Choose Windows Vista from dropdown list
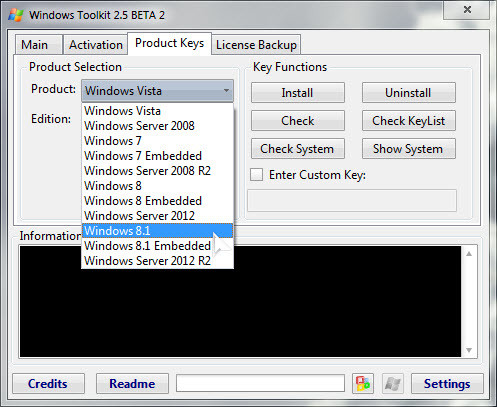The width and height of the screenshot is (497, 407). [157, 111]
